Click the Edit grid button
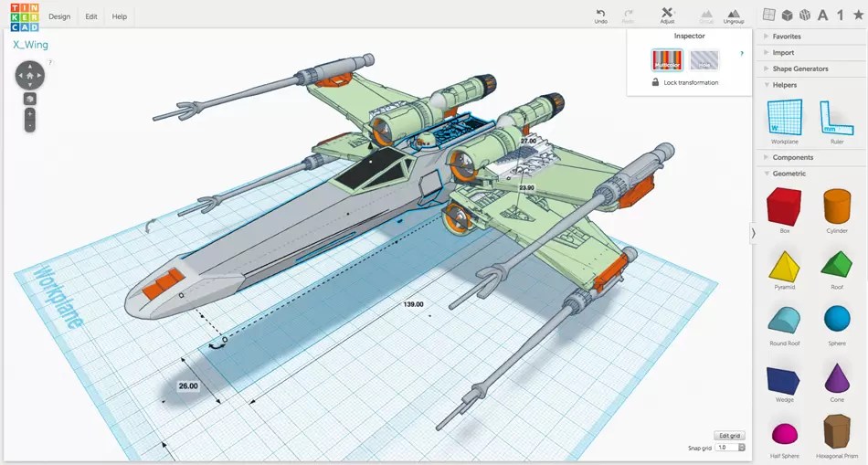 point(730,436)
